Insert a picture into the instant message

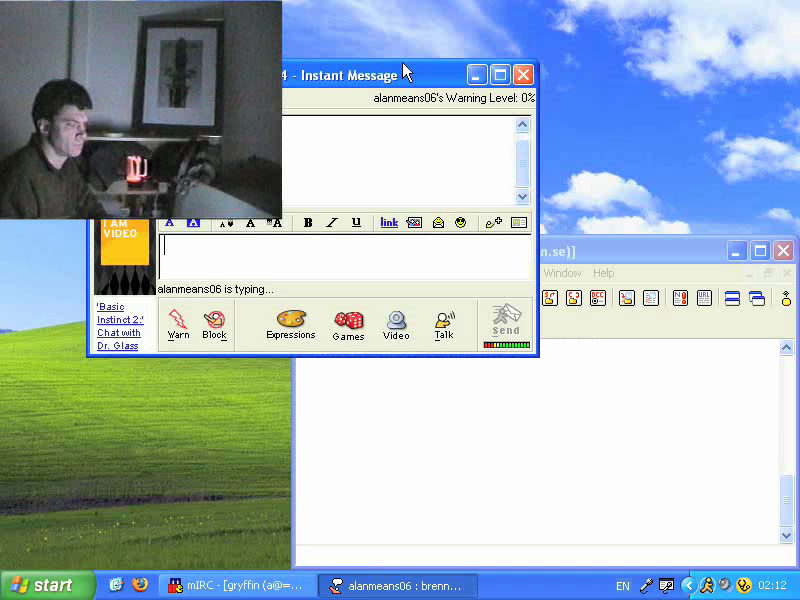pyautogui.click(x=414, y=222)
